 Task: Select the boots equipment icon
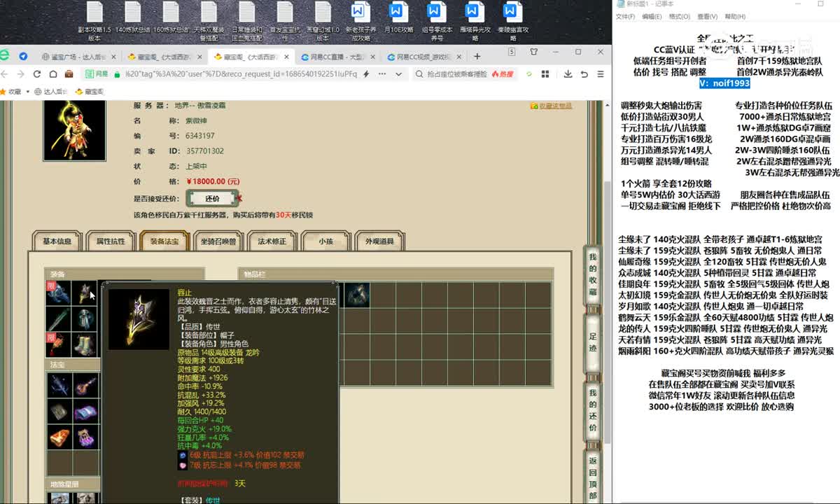click(x=85, y=344)
